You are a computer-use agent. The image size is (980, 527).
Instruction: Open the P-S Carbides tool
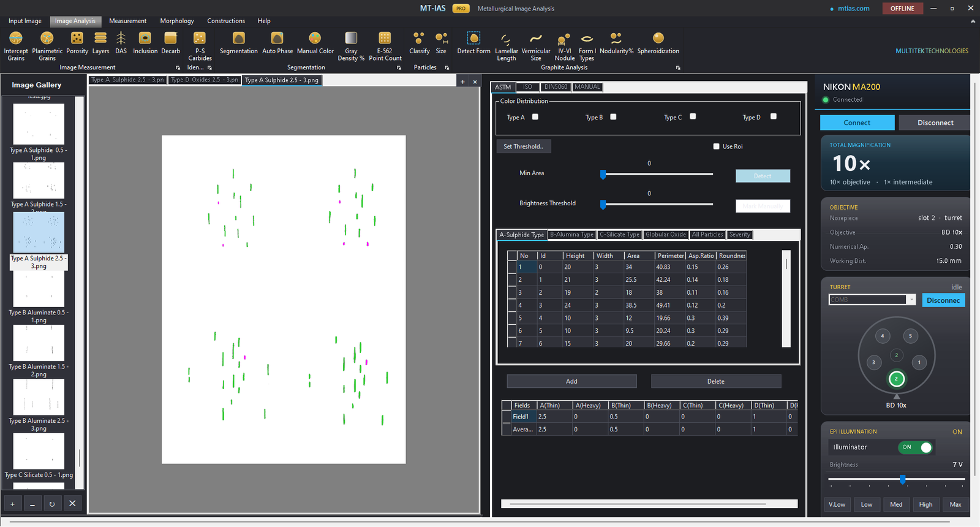[200, 46]
